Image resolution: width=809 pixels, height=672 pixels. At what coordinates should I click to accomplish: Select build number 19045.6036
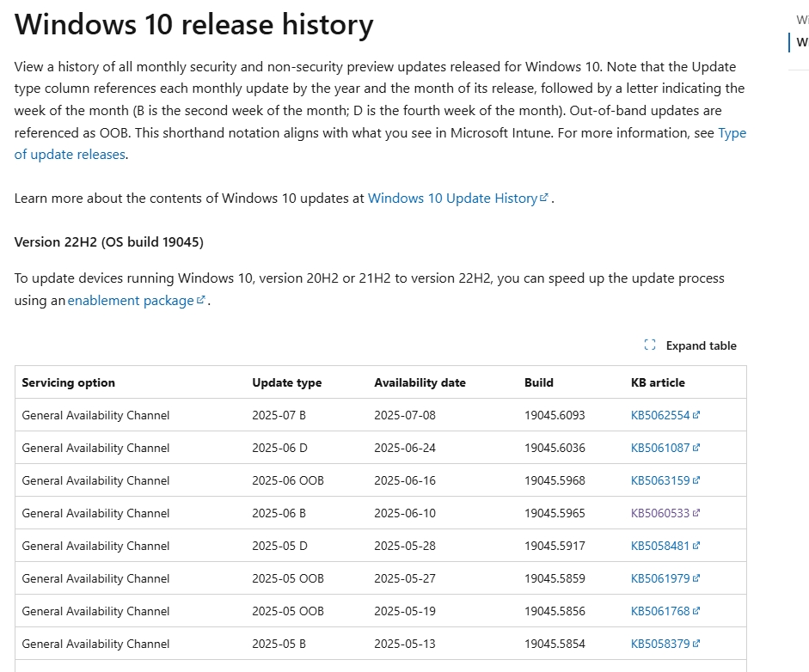click(x=555, y=448)
